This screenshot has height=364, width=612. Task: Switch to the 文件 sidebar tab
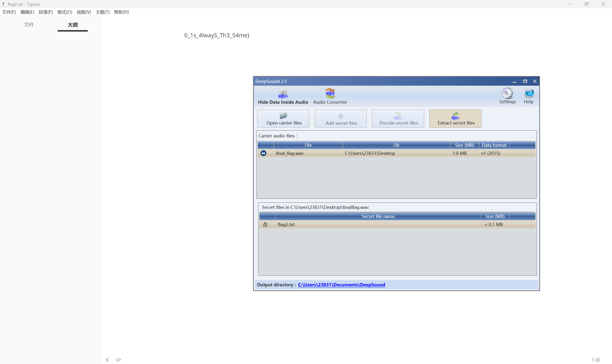[x=29, y=25]
